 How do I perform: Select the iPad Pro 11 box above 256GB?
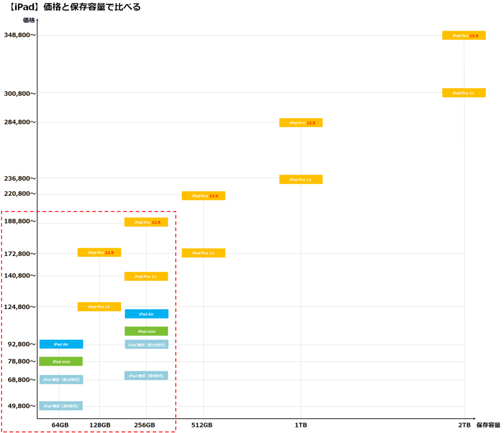(146, 276)
